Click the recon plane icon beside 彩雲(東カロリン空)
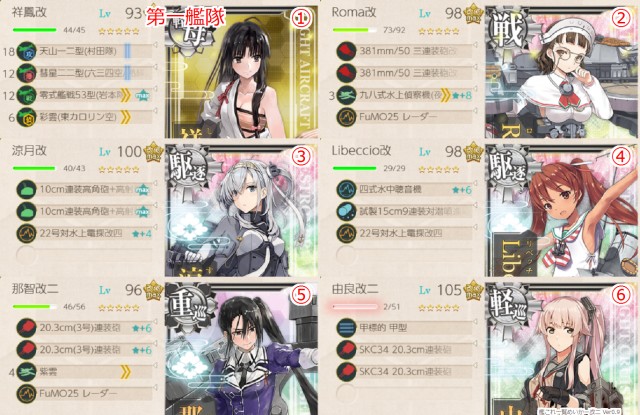This screenshot has height=415, width=640. point(27,118)
